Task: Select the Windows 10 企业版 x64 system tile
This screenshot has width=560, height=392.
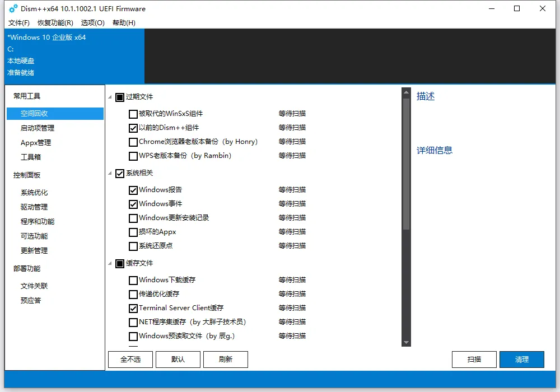Action: pyautogui.click(x=74, y=55)
